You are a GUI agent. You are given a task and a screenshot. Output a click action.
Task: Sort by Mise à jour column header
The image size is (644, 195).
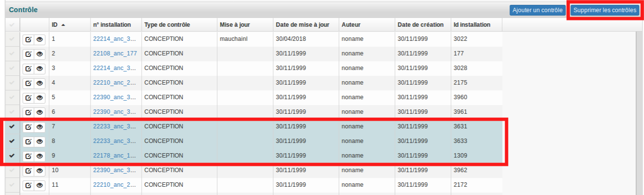click(x=245, y=24)
